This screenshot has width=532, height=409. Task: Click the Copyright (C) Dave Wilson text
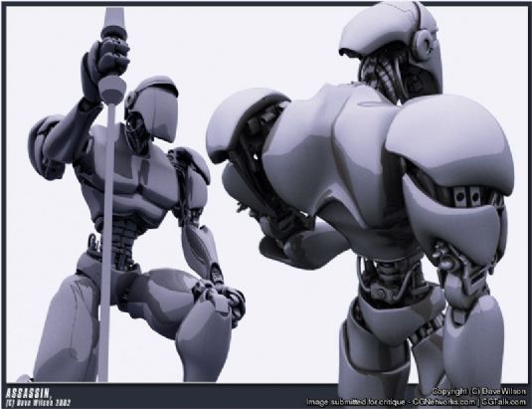478,391
